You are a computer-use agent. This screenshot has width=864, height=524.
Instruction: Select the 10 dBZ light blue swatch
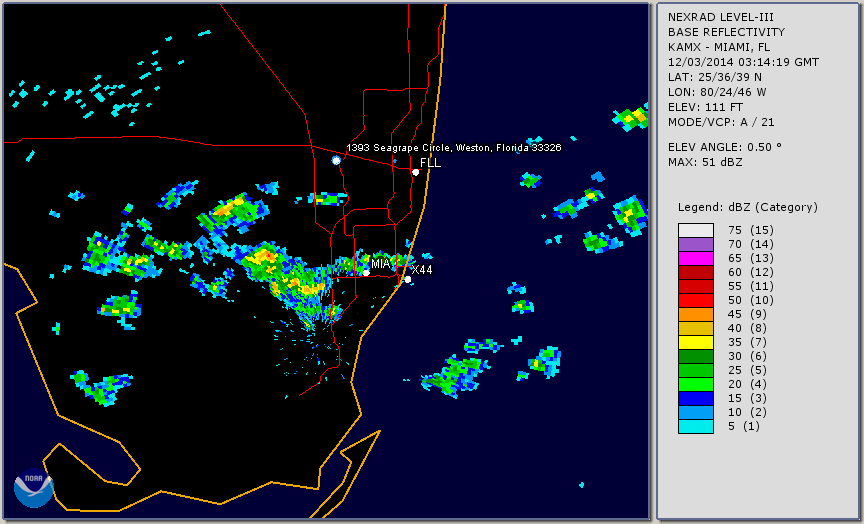[x=695, y=412]
